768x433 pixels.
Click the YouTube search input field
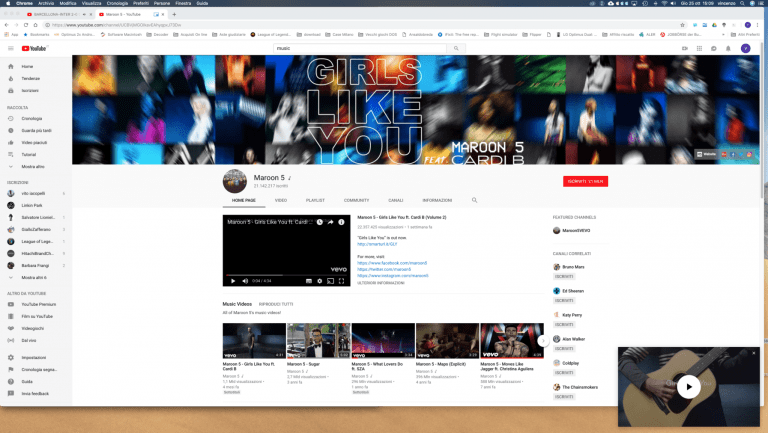[x=360, y=48]
